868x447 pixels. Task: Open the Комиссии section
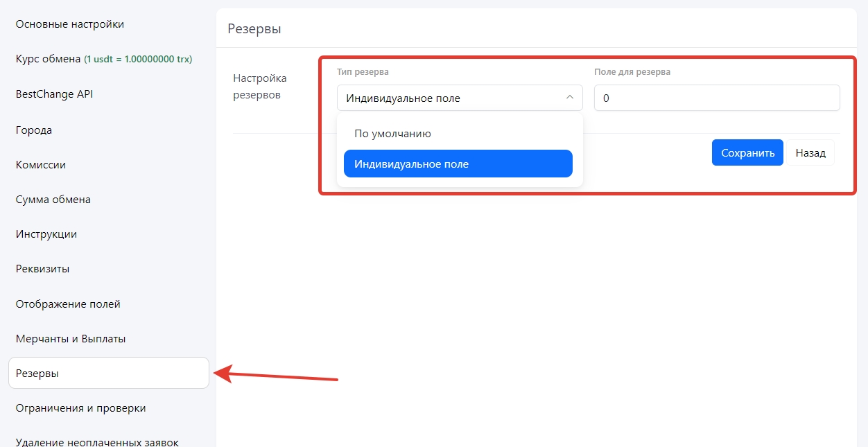[x=41, y=165]
